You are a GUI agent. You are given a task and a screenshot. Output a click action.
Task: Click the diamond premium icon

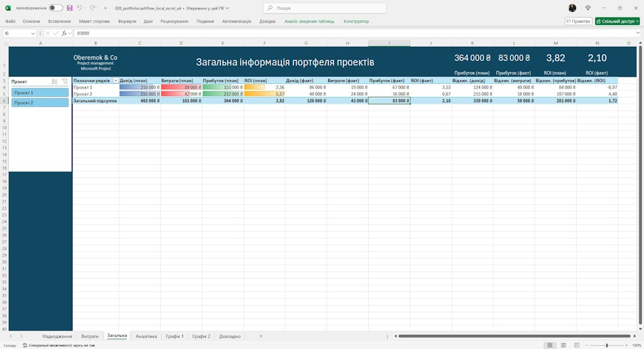coord(588,8)
